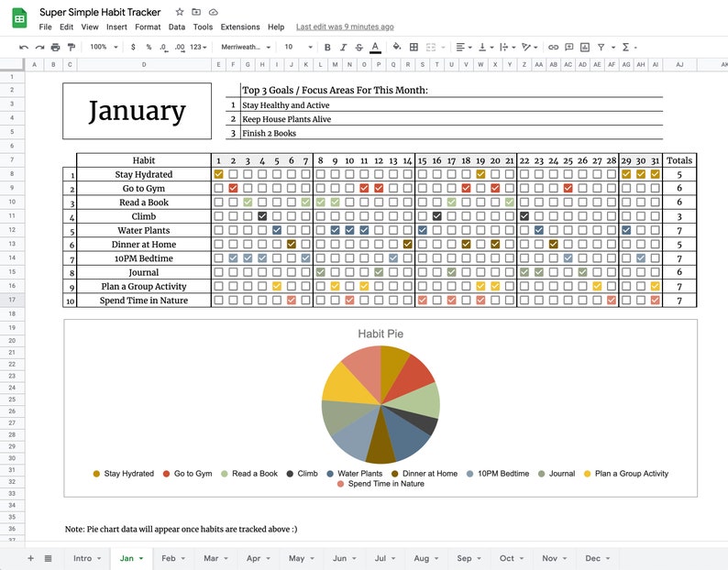Print the spreadsheet with the printer icon

pos(56,47)
